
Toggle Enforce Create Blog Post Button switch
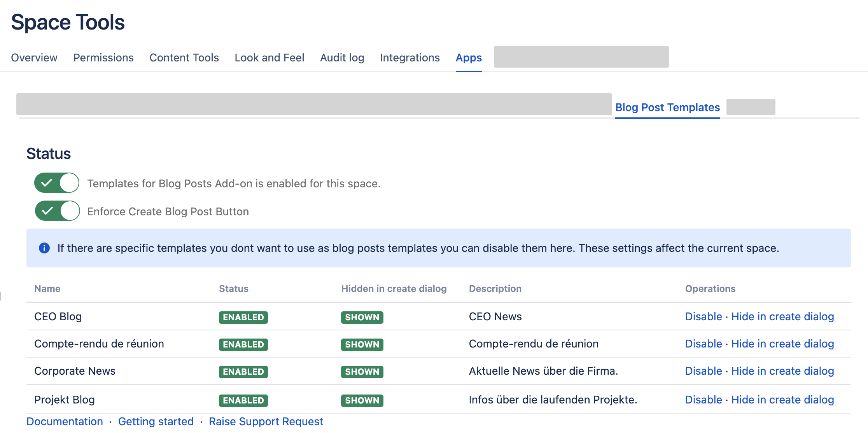click(58, 211)
